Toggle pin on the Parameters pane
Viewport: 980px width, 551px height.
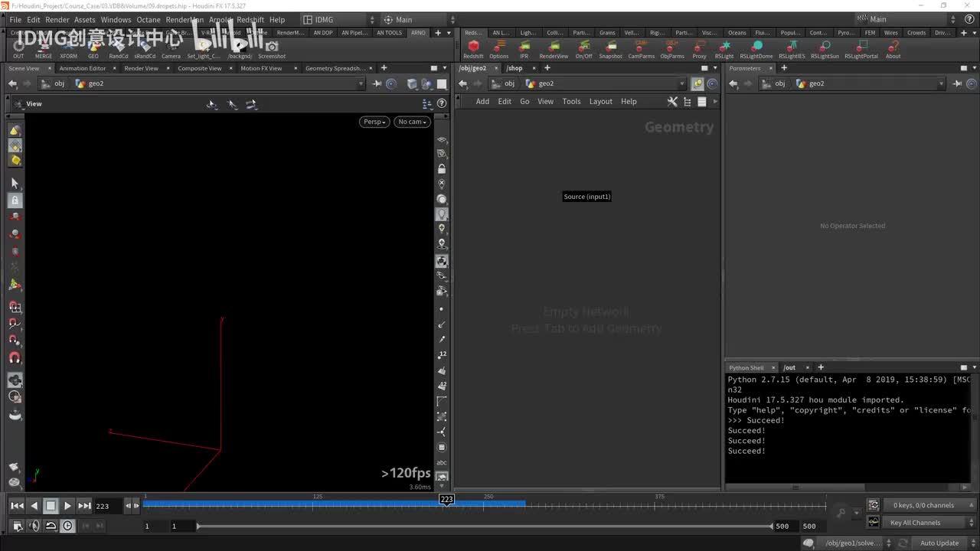(957, 83)
